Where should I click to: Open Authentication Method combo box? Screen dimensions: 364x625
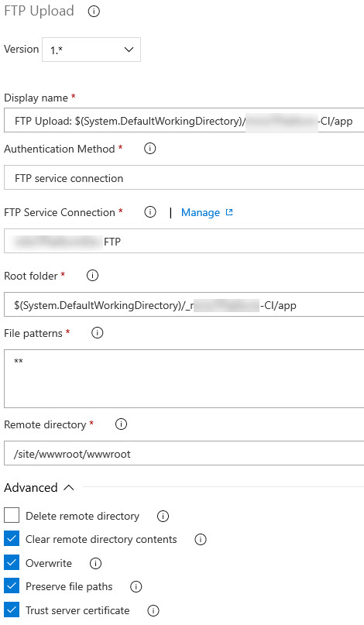[x=184, y=178]
